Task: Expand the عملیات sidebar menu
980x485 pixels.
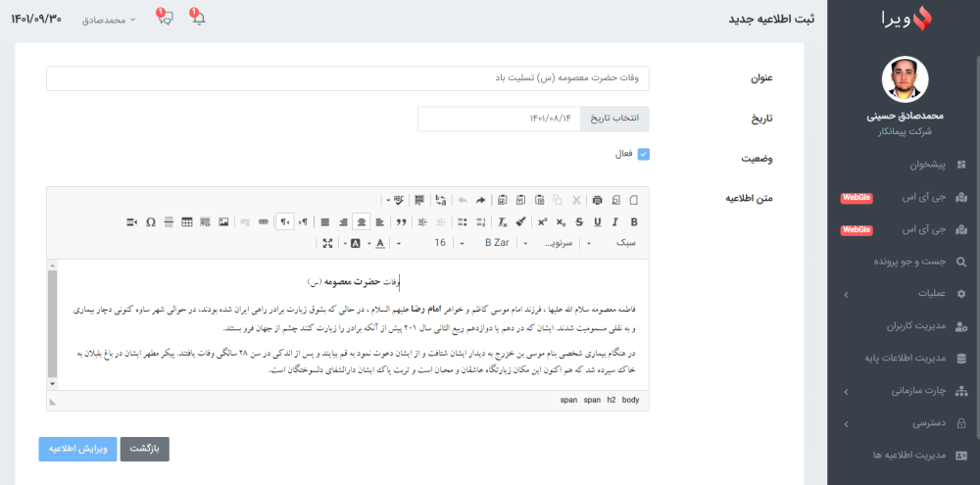Action: point(904,294)
